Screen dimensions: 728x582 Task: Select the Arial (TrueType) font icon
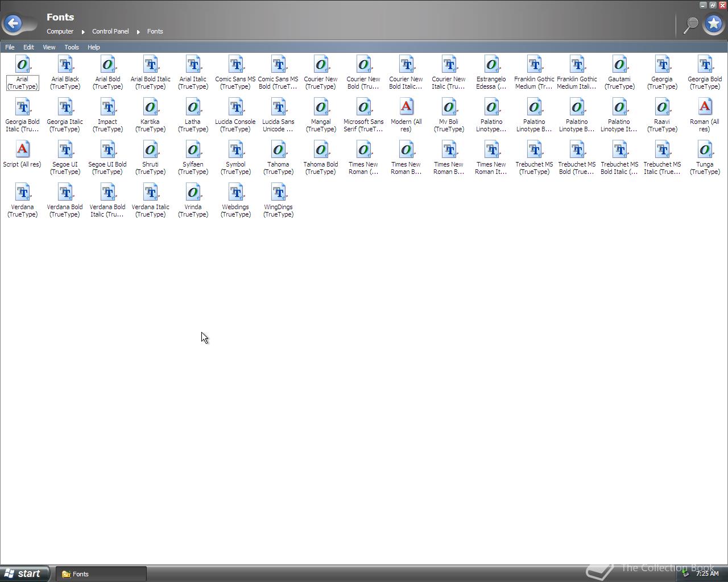23,64
